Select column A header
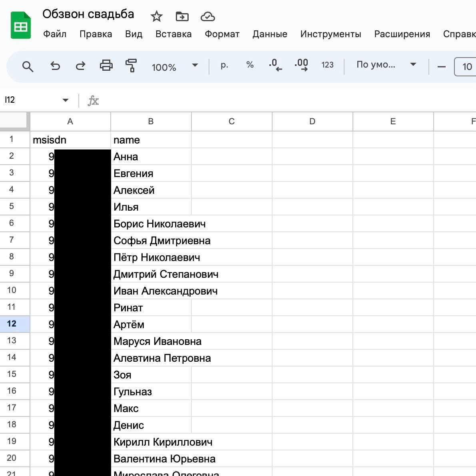The image size is (476, 476). tap(70, 121)
